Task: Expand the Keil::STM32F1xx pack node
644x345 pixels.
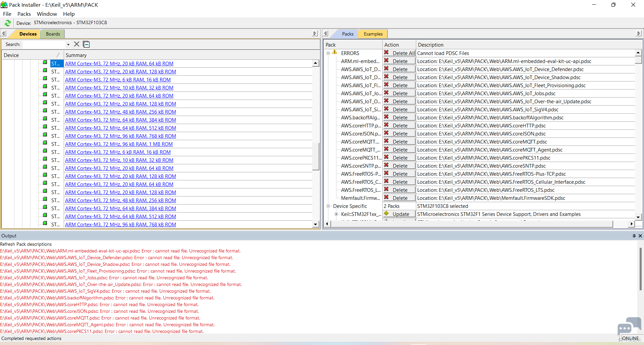Action: [x=336, y=214]
